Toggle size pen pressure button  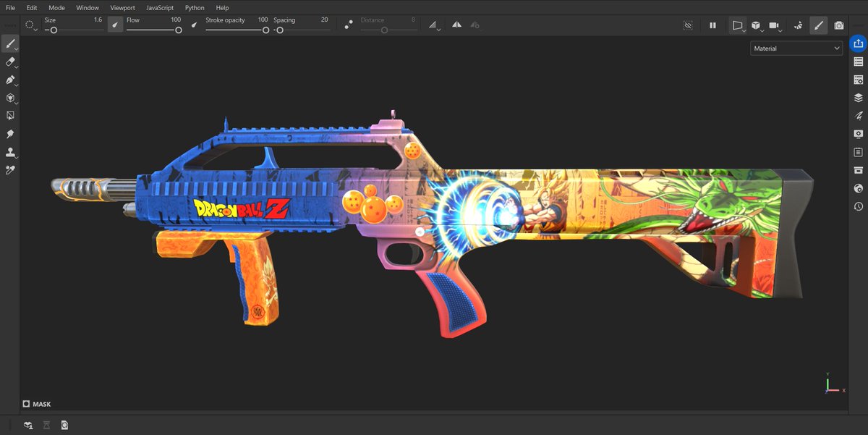[x=115, y=25]
